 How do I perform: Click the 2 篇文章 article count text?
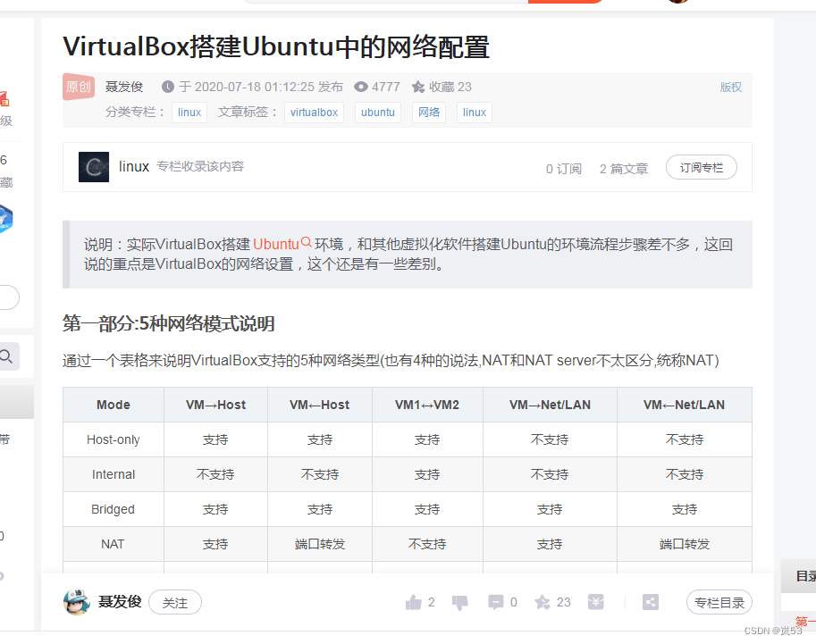point(624,169)
